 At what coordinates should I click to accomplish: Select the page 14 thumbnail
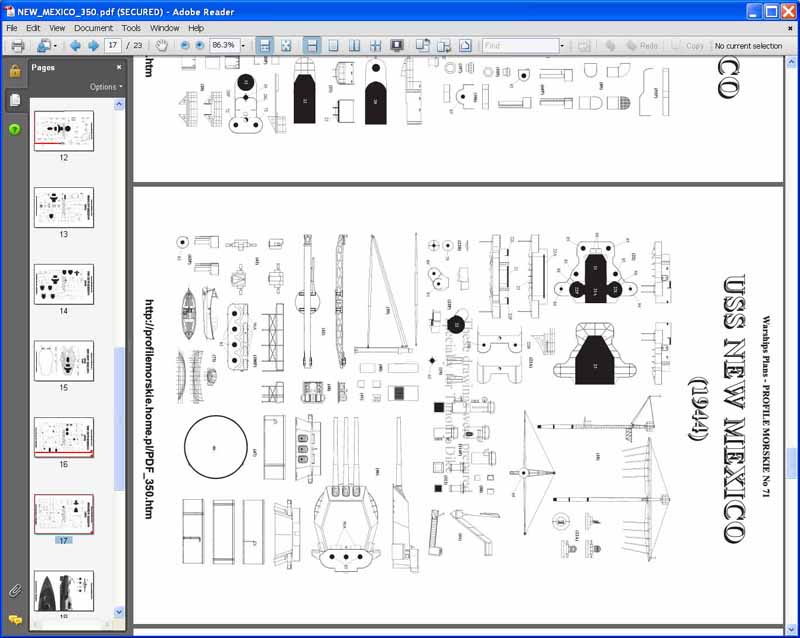pyautogui.click(x=64, y=284)
